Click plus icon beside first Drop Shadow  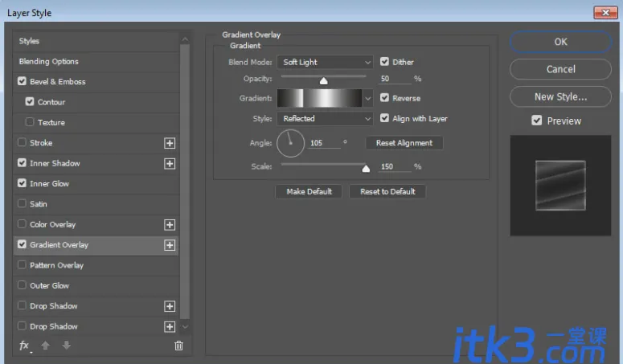coord(170,306)
